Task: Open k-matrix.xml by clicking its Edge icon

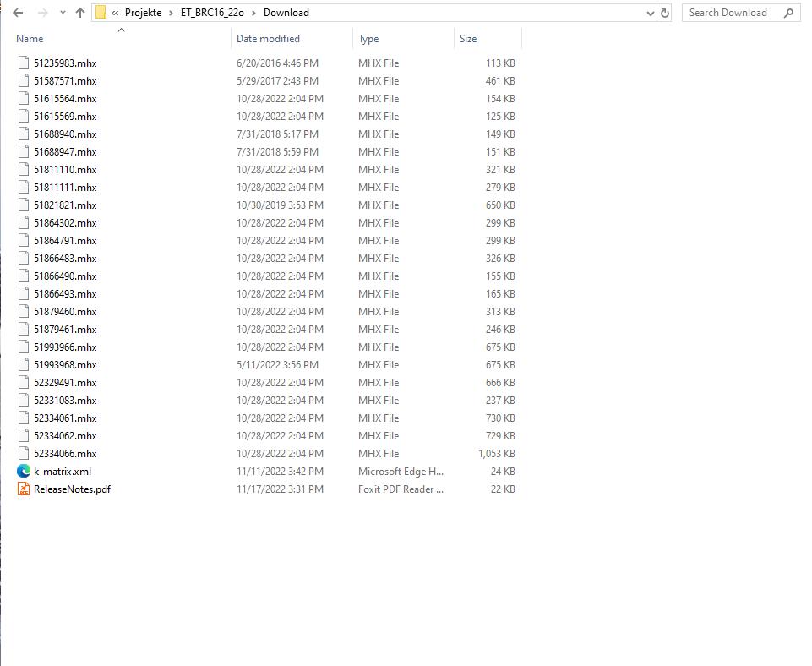Action: point(22,471)
